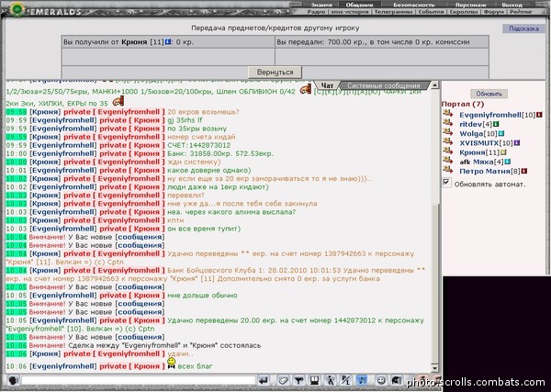Open sms-история submenu item
This screenshot has height=392, width=551.
[350, 12]
